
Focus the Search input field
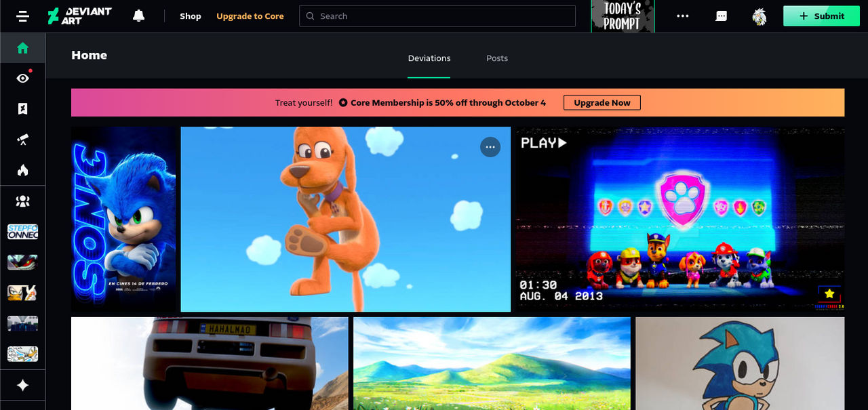pyautogui.click(x=437, y=16)
